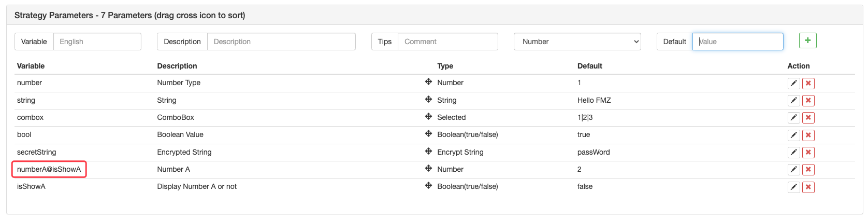This screenshot has height=219, width=868.
Task: Edit the secretString parameter row
Action: click(x=793, y=152)
